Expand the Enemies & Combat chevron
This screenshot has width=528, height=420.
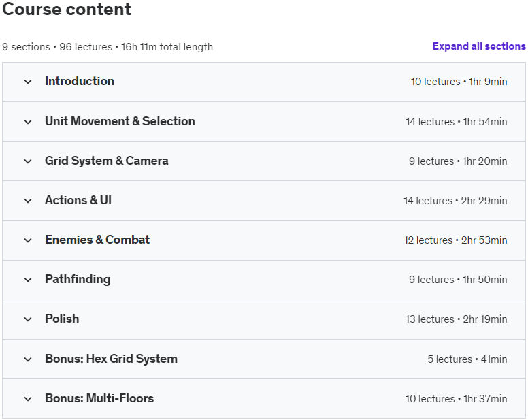28,240
